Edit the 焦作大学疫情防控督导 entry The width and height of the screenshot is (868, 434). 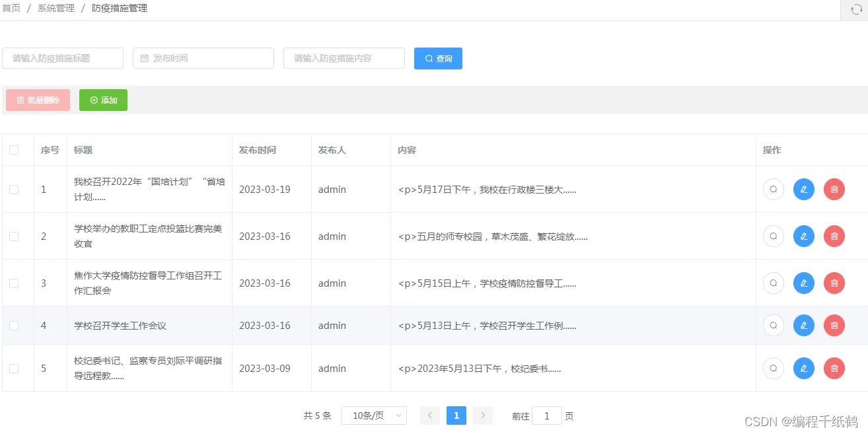pyautogui.click(x=804, y=283)
